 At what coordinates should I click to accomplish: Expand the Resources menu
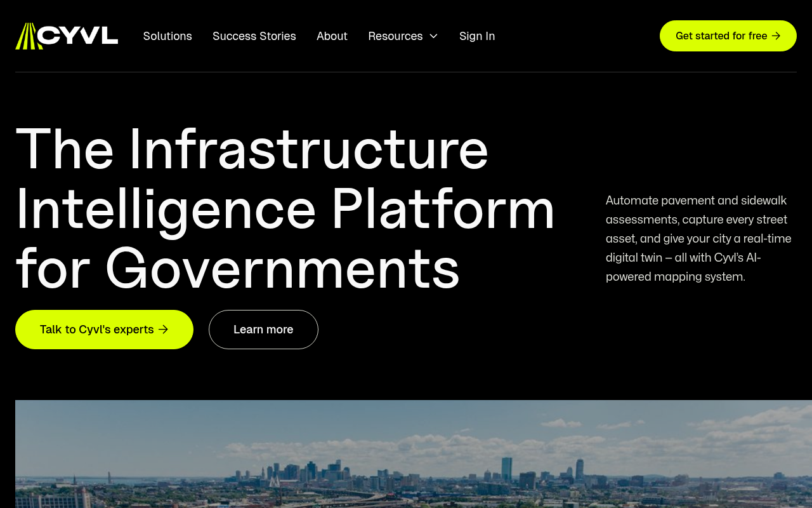click(x=402, y=36)
